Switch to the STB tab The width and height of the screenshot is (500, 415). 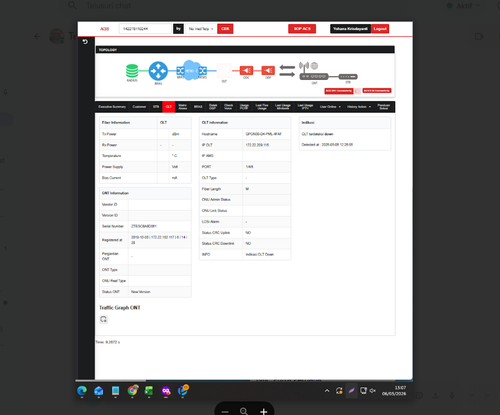(156, 107)
